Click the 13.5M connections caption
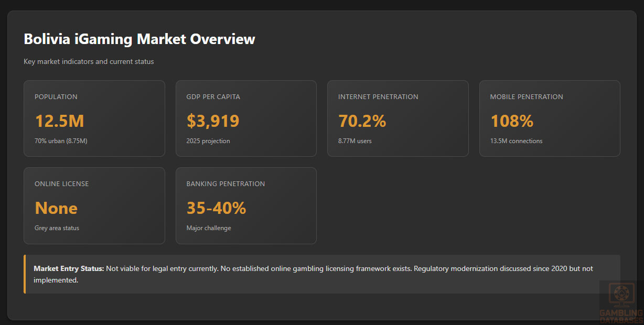Screen dimensions: 644x325 tap(517, 141)
